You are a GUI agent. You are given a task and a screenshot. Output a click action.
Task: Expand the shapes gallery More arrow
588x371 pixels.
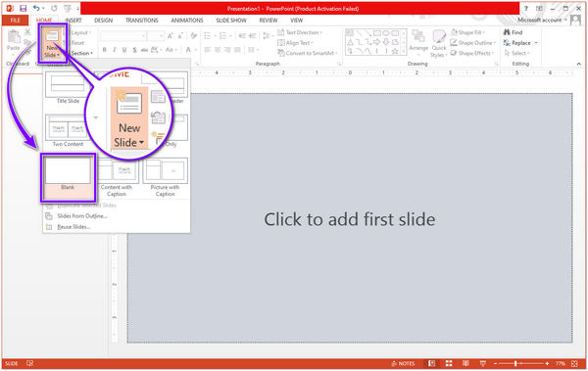tap(404, 52)
